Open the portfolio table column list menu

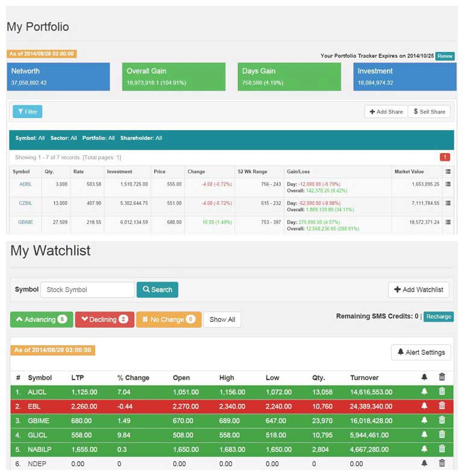447,172
